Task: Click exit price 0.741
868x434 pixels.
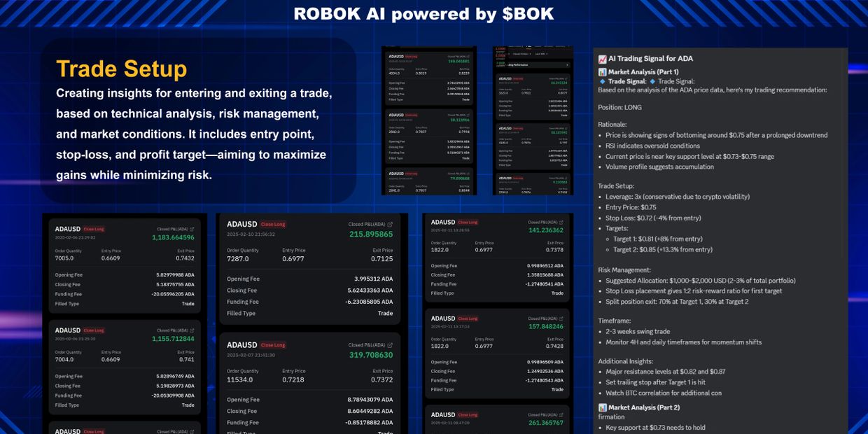Action: (187, 360)
